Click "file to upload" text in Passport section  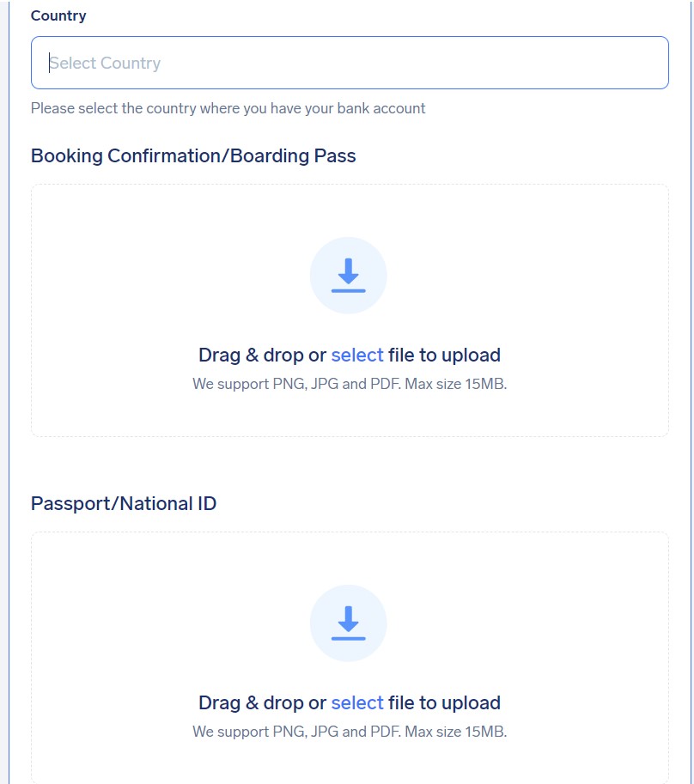pos(445,703)
